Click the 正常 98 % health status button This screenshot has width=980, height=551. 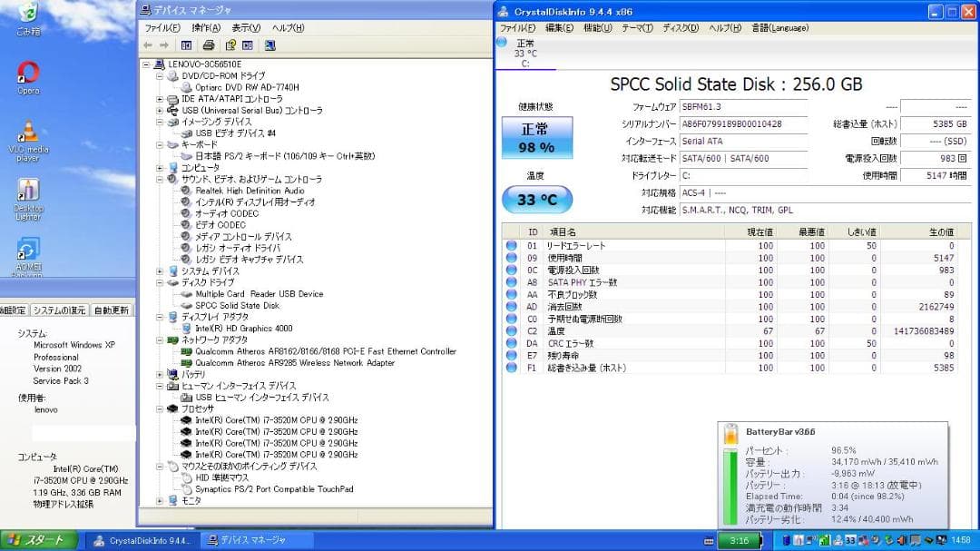pyautogui.click(x=537, y=138)
